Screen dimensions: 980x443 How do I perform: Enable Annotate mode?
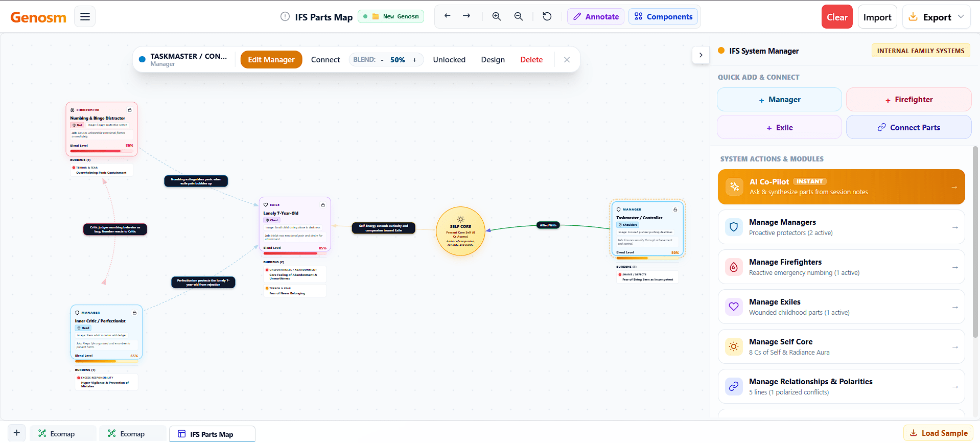[596, 16]
